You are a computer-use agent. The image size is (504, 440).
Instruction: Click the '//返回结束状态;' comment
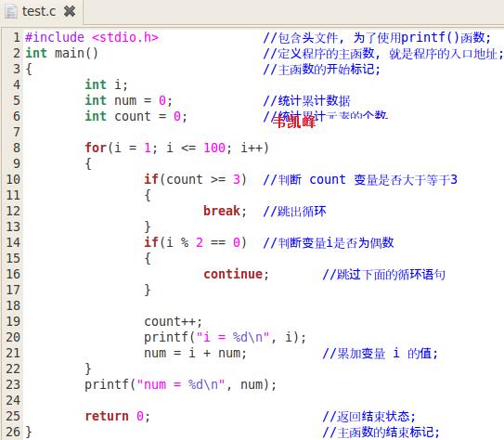pos(369,416)
